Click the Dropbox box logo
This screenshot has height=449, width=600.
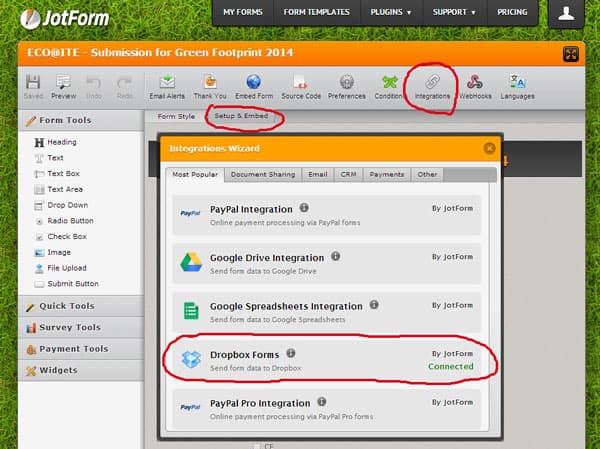point(191,359)
